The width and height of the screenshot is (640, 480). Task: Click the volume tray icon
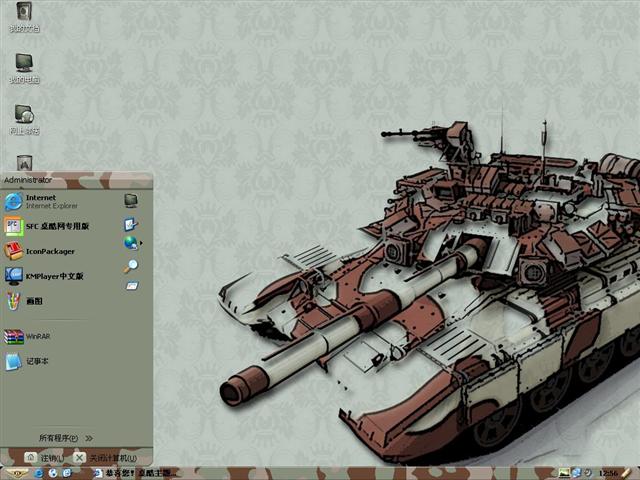click(588, 473)
